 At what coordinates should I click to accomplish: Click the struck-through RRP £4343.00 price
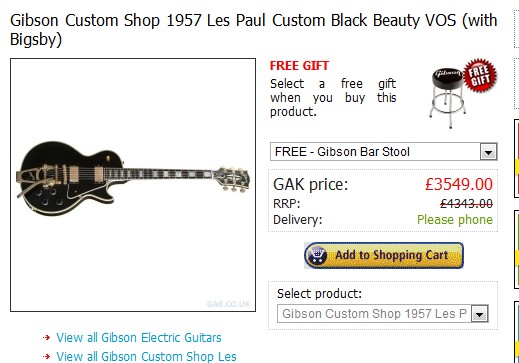coord(466,203)
